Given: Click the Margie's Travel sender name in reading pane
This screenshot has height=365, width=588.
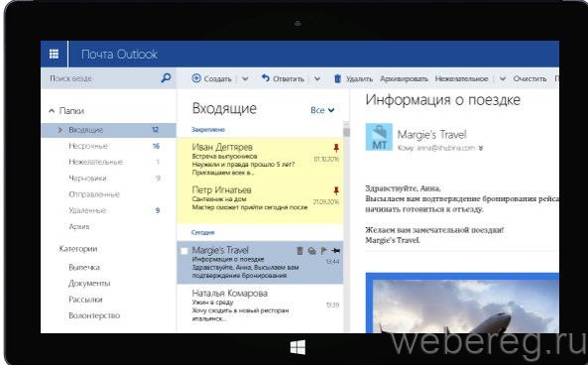Looking at the screenshot, I should point(431,134).
